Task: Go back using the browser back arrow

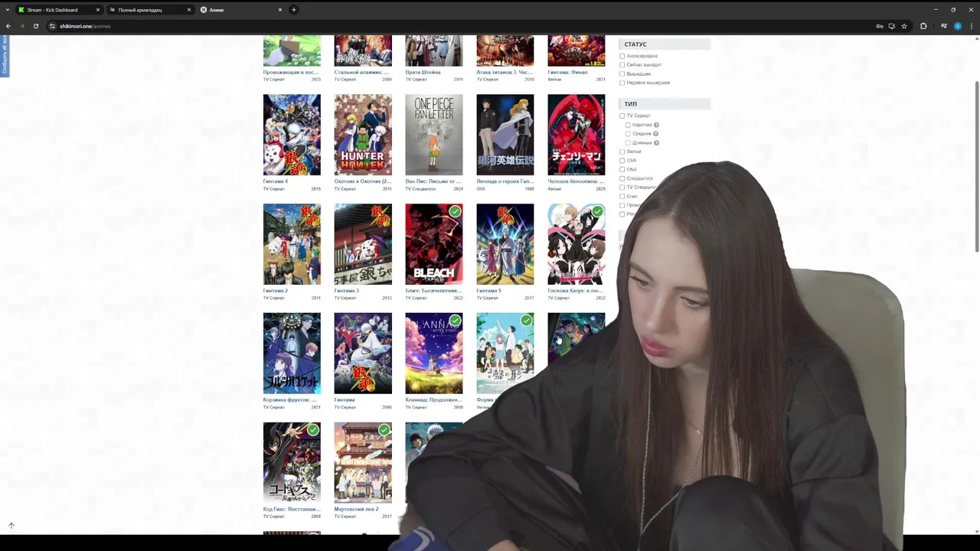Action: tap(8, 26)
